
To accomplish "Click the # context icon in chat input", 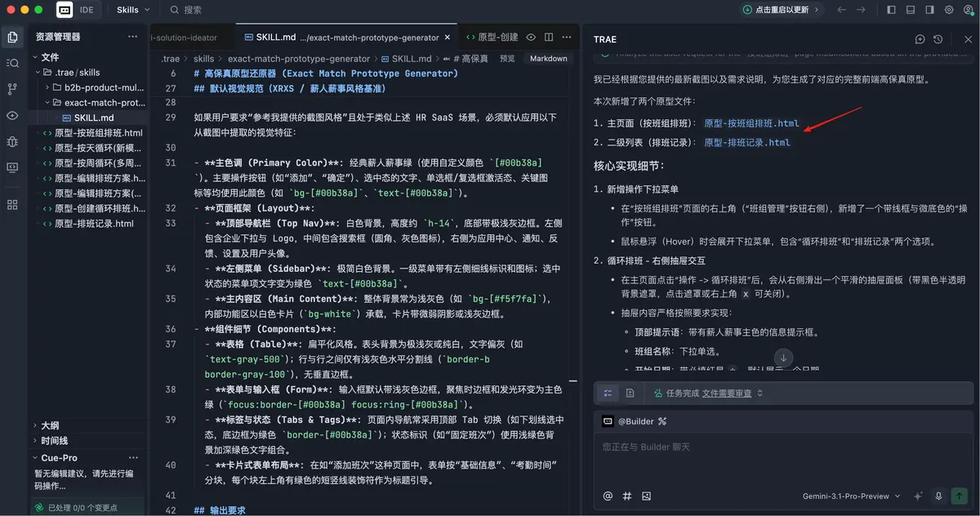I will coord(627,496).
